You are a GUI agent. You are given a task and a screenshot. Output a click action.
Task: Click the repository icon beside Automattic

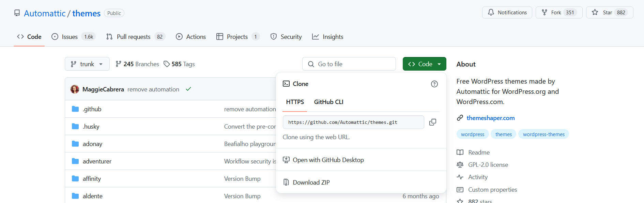pyautogui.click(x=17, y=13)
